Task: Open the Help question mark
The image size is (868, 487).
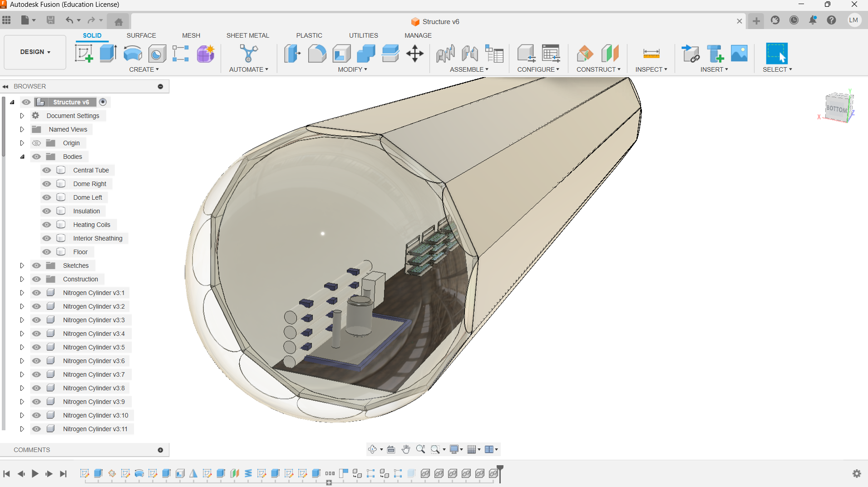Action: pyautogui.click(x=831, y=20)
